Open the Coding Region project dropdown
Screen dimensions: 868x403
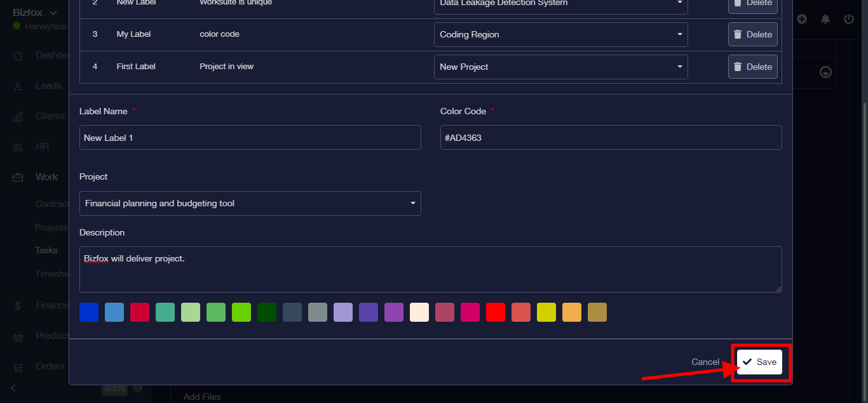pyautogui.click(x=560, y=34)
